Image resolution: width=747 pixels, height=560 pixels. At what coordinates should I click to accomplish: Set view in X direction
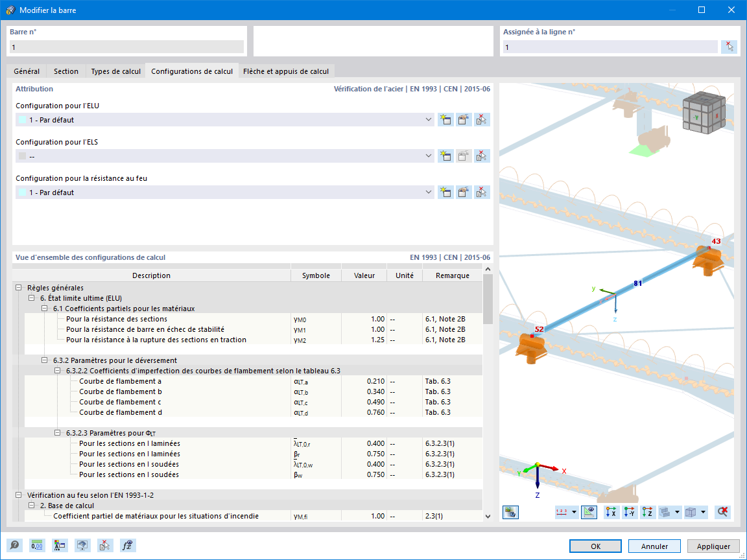[610, 512]
